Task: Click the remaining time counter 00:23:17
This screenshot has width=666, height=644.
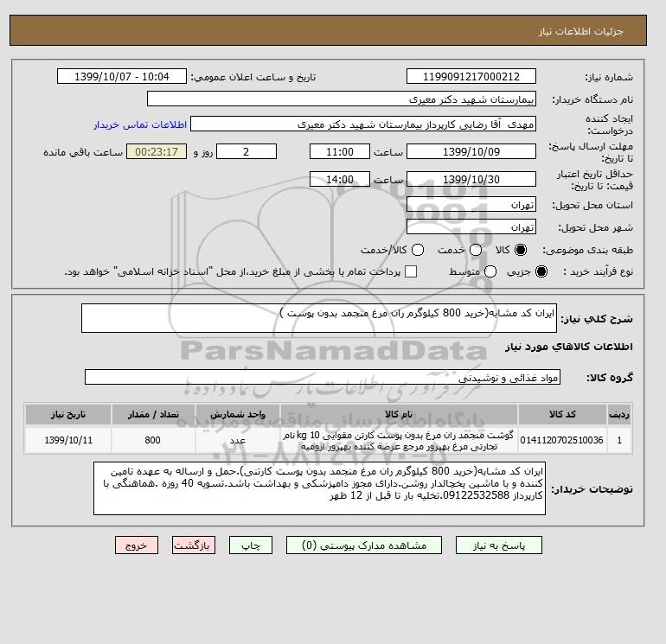Action: coord(157,151)
